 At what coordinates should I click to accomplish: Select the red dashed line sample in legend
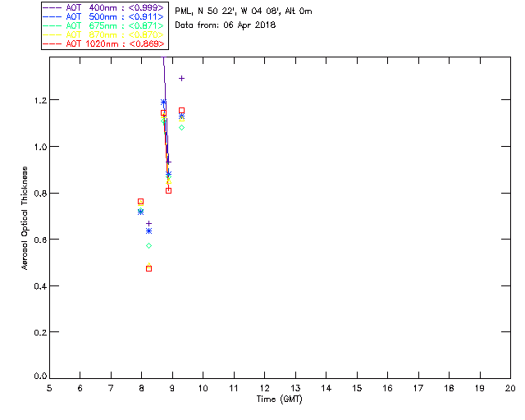click(52, 43)
